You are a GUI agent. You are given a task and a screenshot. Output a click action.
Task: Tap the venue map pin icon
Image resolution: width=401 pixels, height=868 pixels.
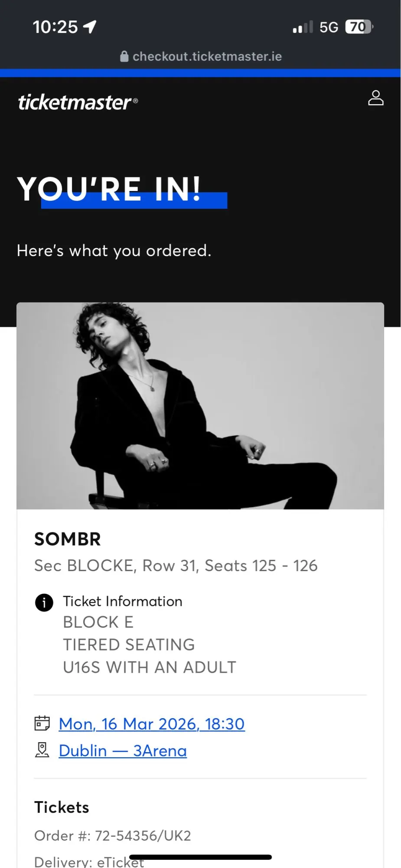(x=42, y=750)
